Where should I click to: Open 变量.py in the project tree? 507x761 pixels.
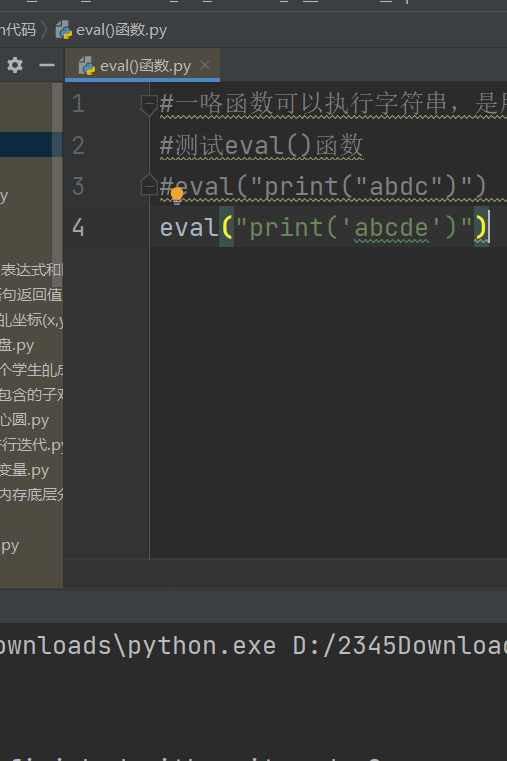click(x=25, y=470)
